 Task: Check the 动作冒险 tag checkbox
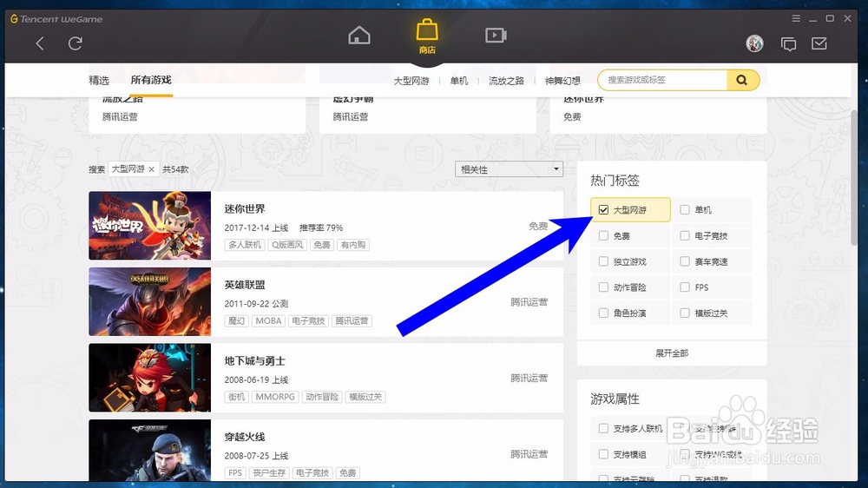[603, 287]
